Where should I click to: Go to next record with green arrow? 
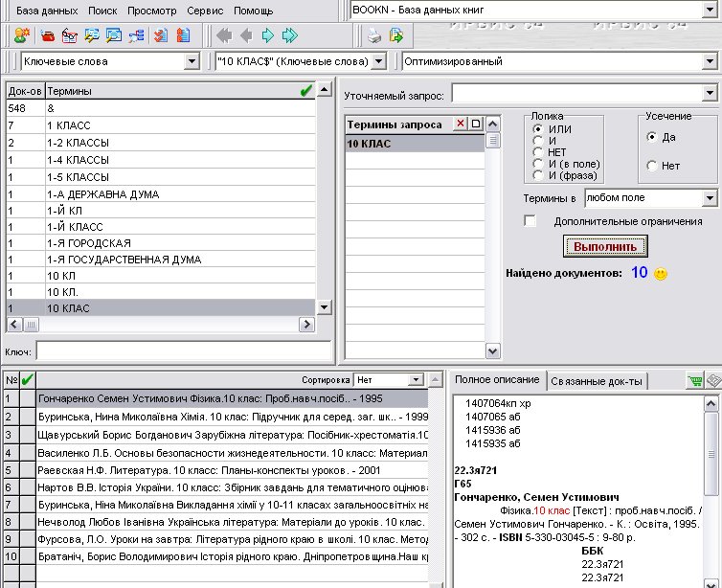click(x=267, y=35)
